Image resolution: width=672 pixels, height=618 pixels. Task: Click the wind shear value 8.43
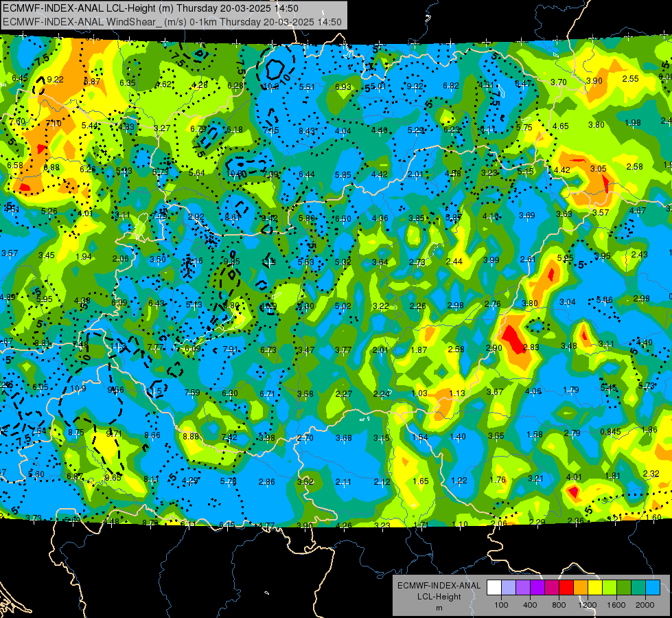pyautogui.click(x=307, y=131)
